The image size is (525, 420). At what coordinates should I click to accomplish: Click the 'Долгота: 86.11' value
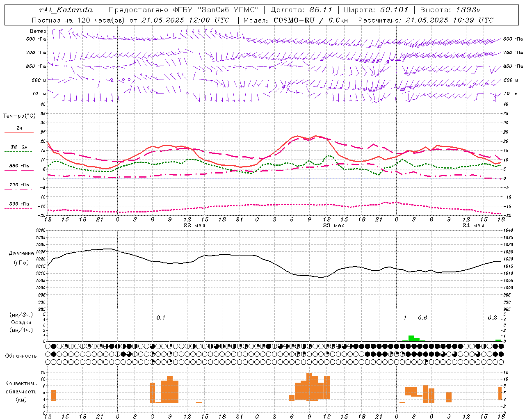301,10
